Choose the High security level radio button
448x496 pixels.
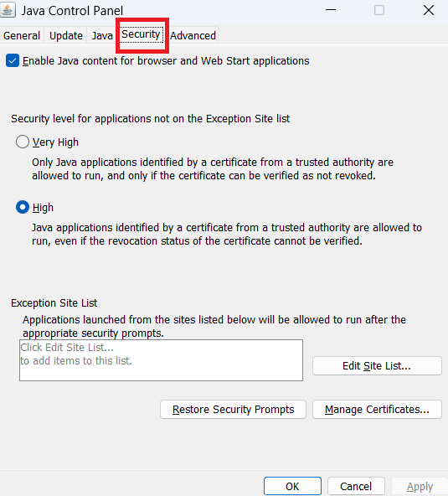tap(23, 207)
